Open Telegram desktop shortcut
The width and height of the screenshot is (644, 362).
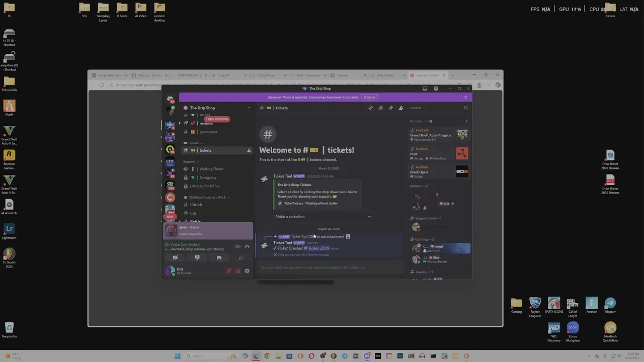point(610,305)
